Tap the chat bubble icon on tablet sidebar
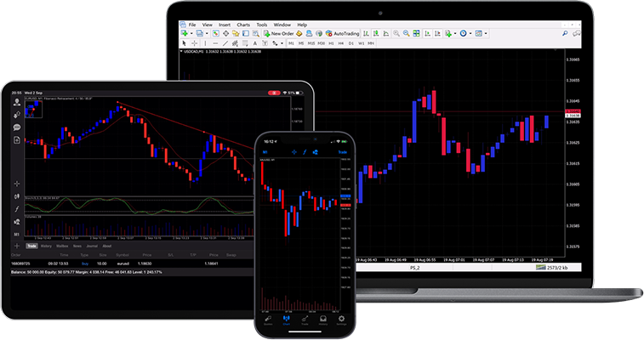 tap(16, 127)
